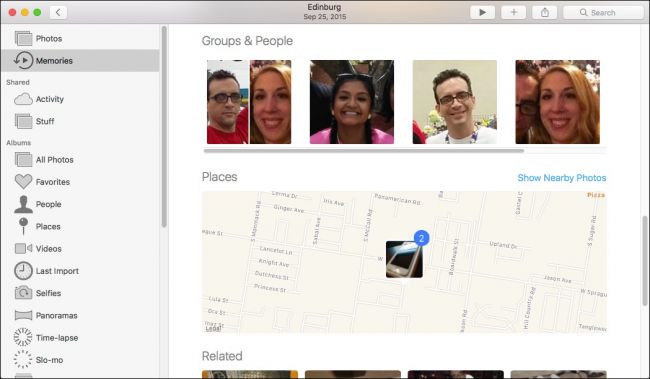The image size is (650, 379).
Task: Open the People silhouette icon
Action: click(x=23, y=204)
